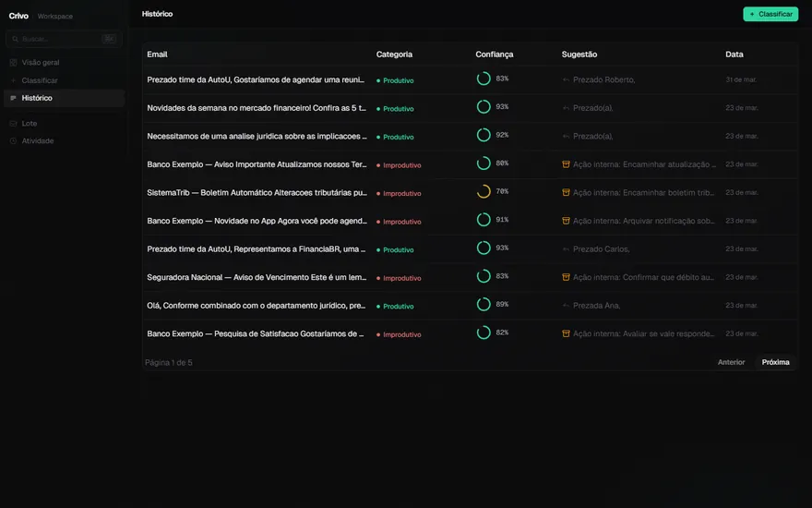Click archive icon beside Avaliar se vale responder
812x508 pixels.
(566, 333)
